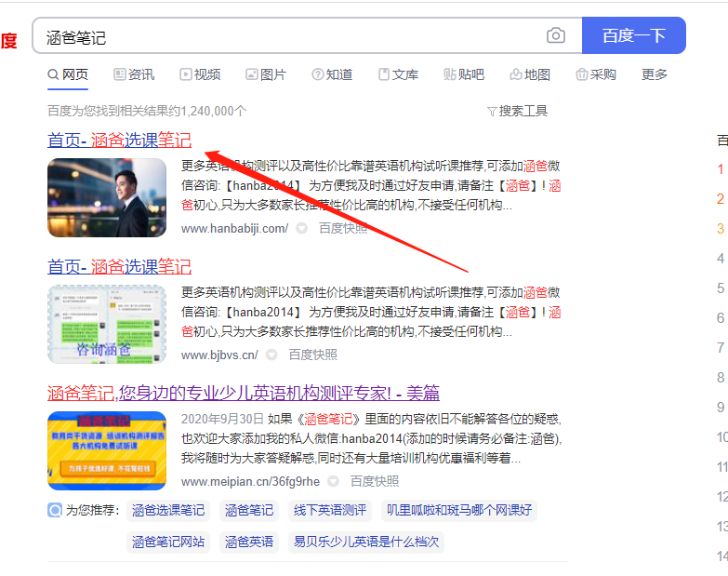
Task: Click the 叽里呱啦和斑马哪个网课好 suggestion
Action: (459, 511)
